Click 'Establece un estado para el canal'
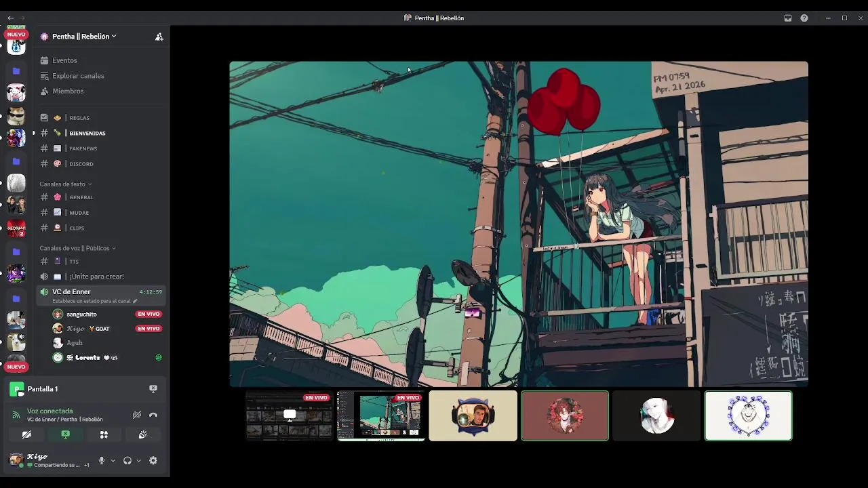Screen dimensions: 868x488 91,301
